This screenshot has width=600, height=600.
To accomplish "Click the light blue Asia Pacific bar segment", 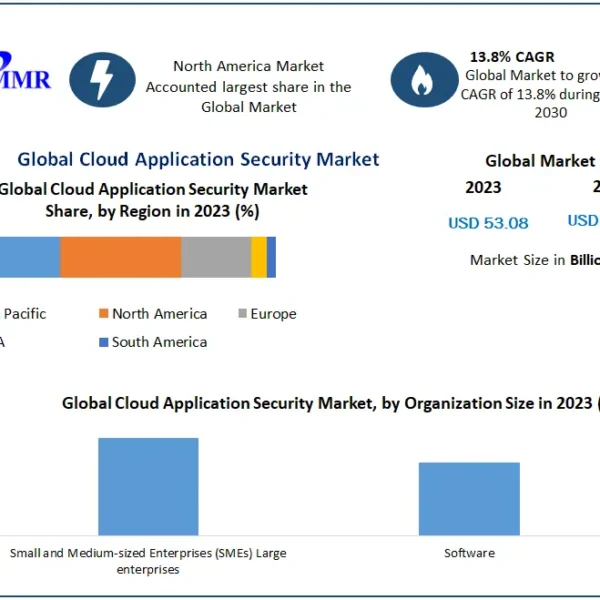I will click(30, 257).
